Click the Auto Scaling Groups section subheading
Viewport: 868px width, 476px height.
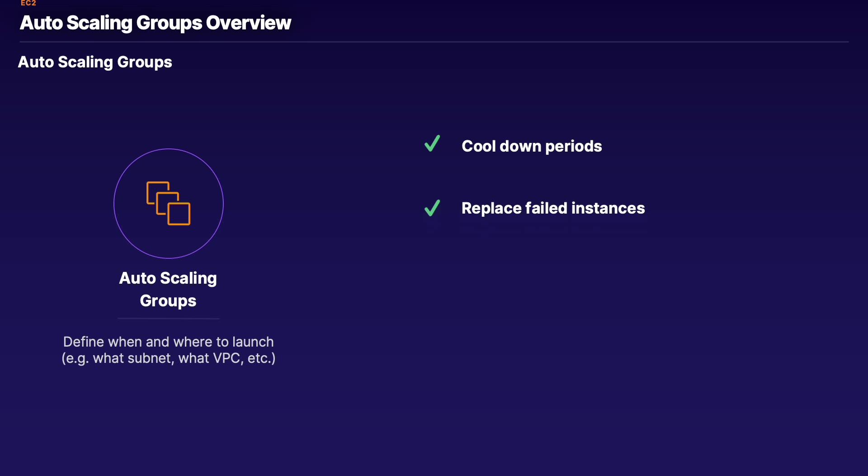[x=95, y=62]
